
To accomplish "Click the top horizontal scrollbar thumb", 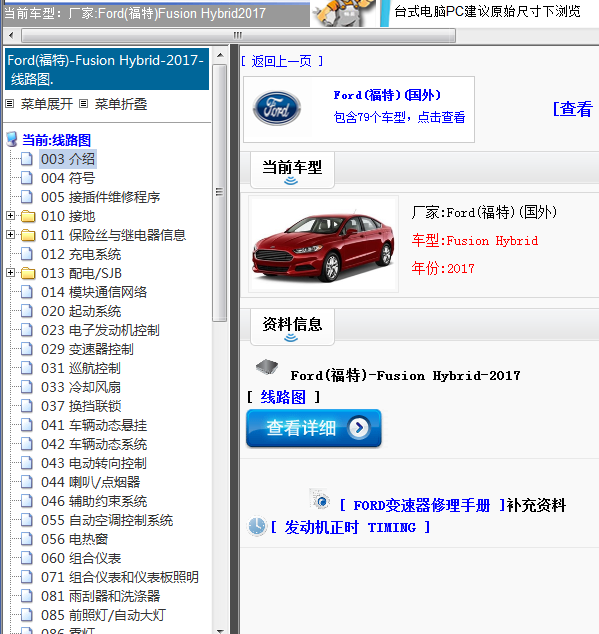I will pos(238,36).
